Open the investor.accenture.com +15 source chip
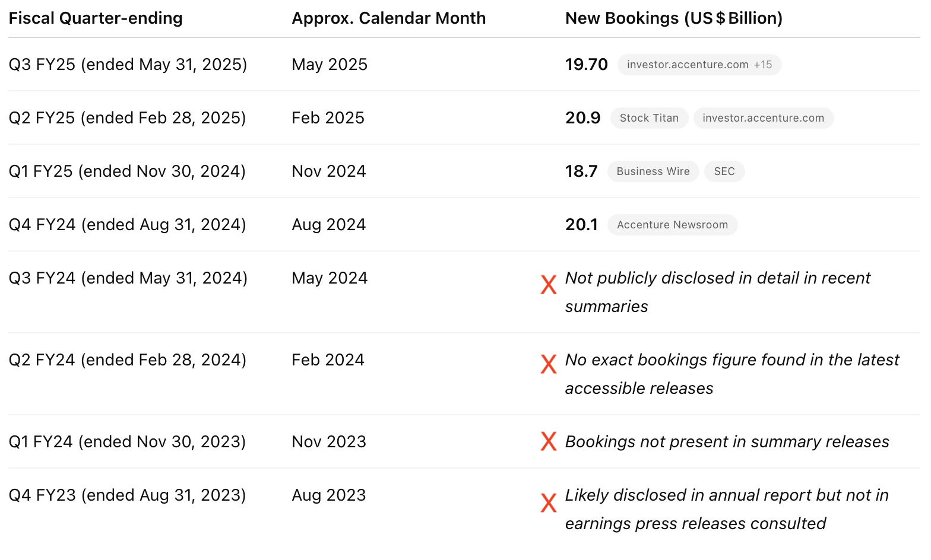The width and height of the screenshot is (931, 560). (699, 65)
